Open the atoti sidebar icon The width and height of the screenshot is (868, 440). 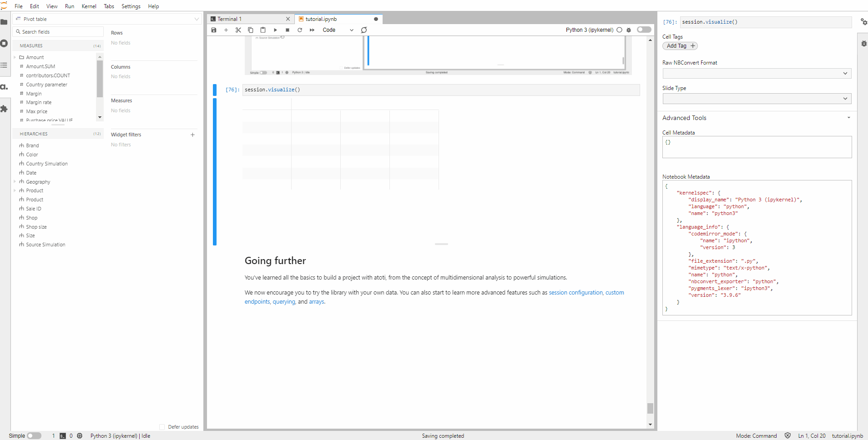point(4,87)
